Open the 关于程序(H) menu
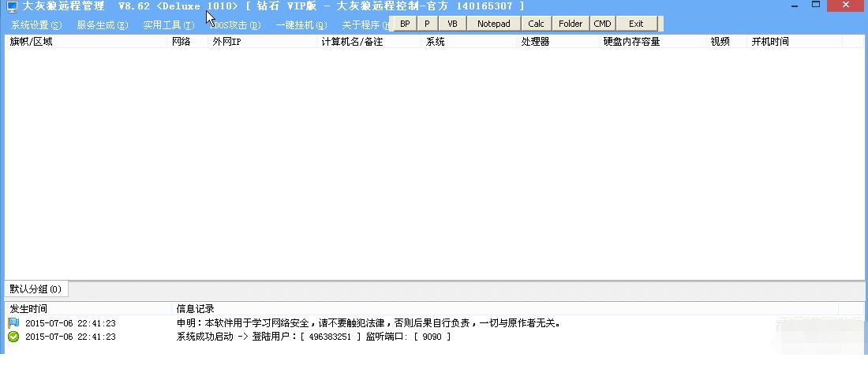868x365 pixels. point(365,25)
